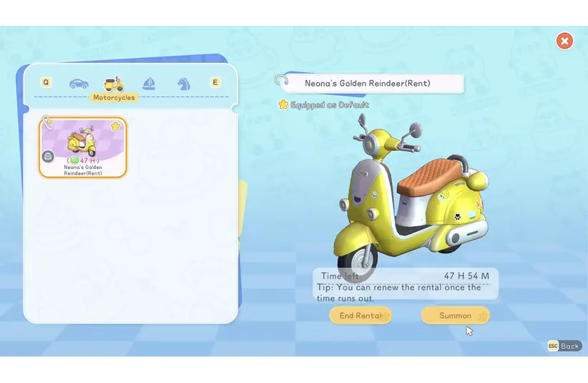Viewport: 588px width, 383px height.
Task: Click the Neona's Golden Reindeer(Rent) name field
Action: click(373, 83)
